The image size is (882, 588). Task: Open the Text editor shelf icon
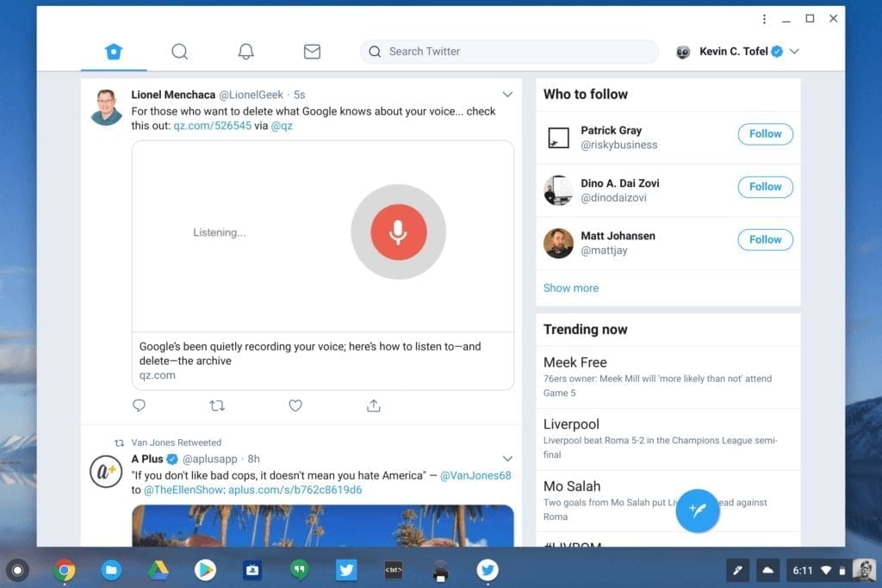click(393, 571)
